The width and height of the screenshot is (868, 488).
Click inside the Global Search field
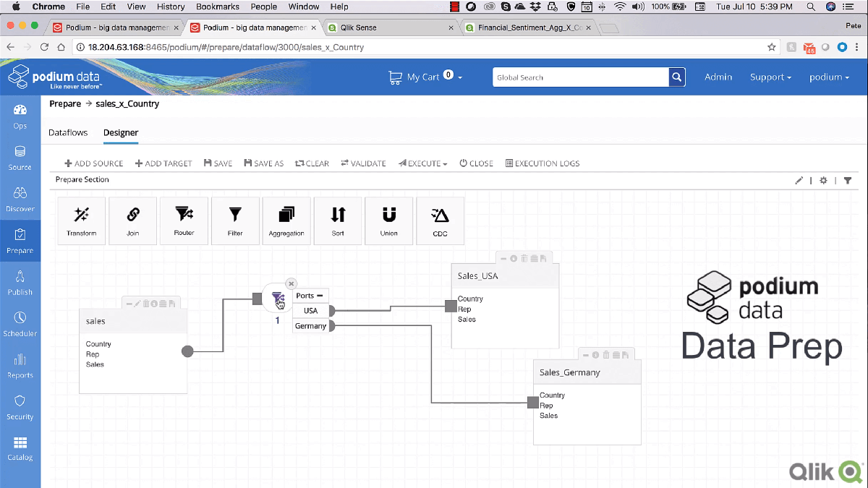[x=581, y=77]
